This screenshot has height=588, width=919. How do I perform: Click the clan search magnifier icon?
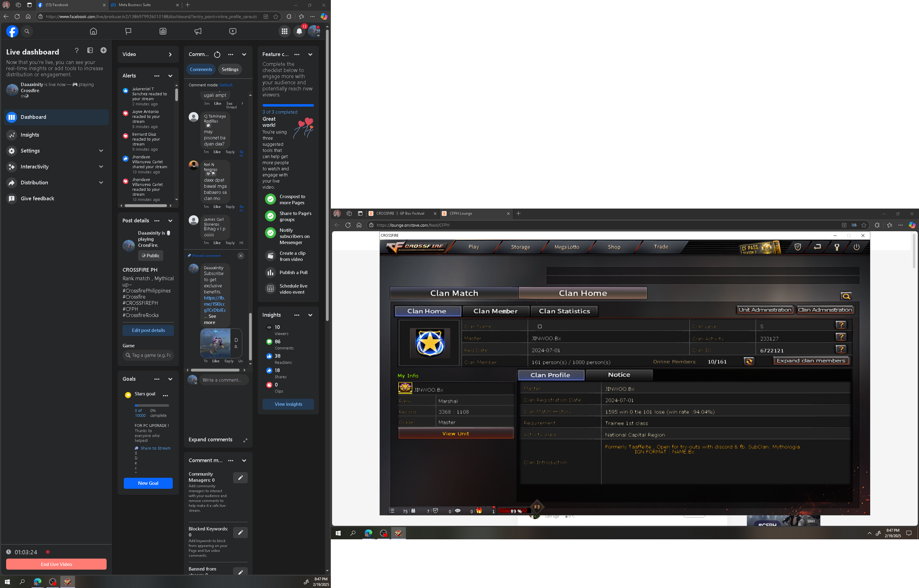pyautogui.click(x=846, y=296)
